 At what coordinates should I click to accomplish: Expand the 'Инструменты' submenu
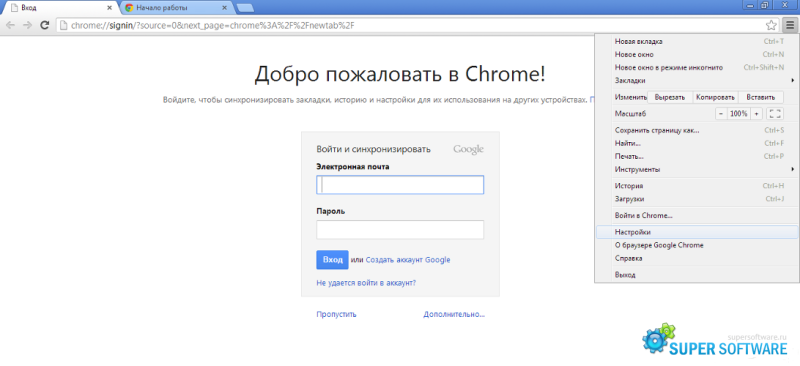697,169
